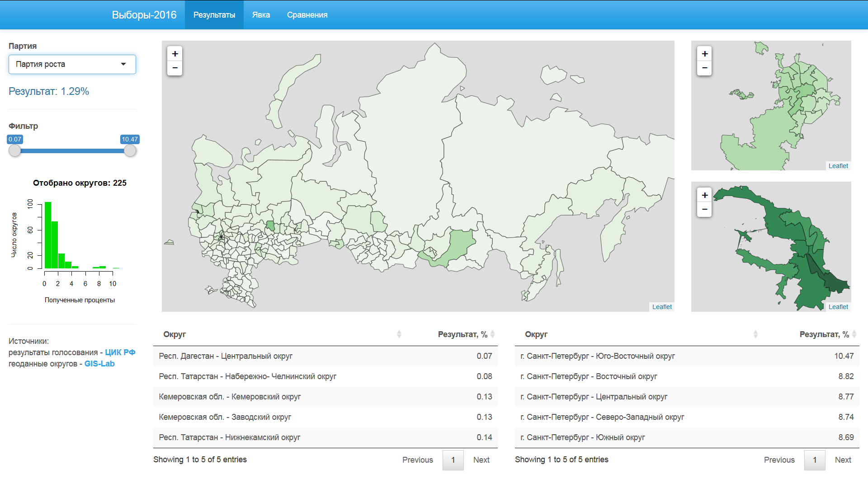Viewport: 868px width, 488px height.
Task: Click Next button in left results table
Action: [481, 460]
